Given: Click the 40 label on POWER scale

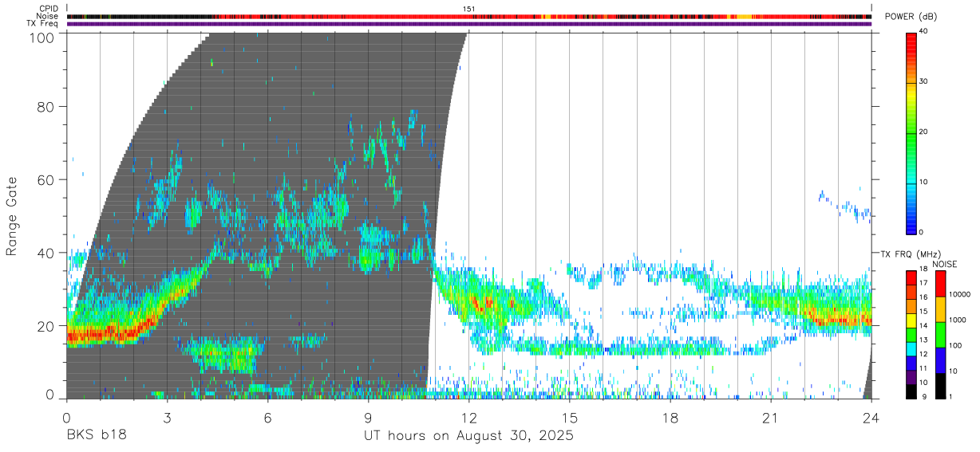Looking at the screenshot, I should tap(924, 32).
